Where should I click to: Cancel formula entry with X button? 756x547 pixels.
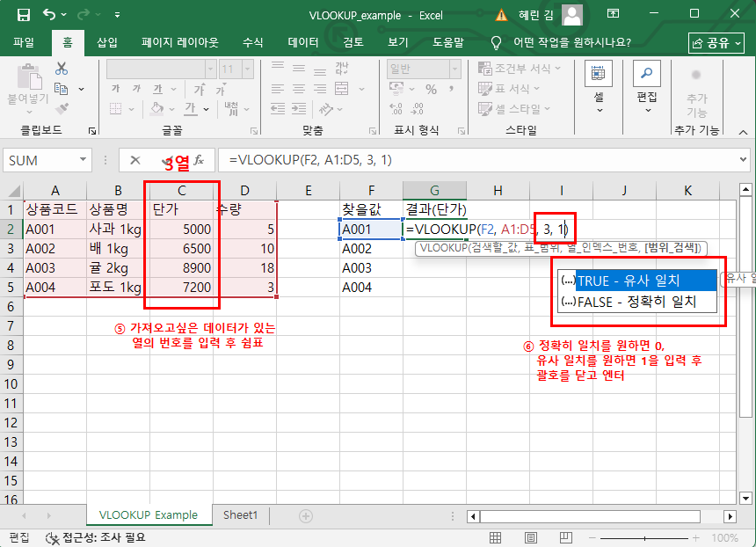(x=134, y=160)
